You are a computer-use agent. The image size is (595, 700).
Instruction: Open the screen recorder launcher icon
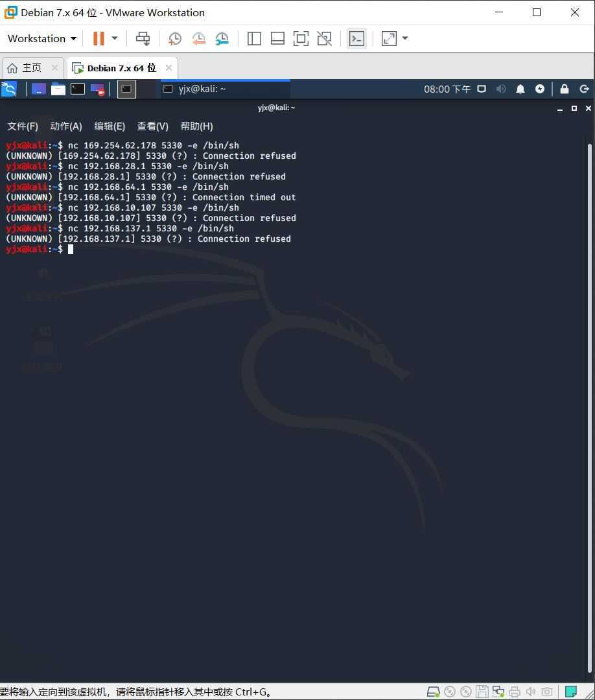point(97,89)
